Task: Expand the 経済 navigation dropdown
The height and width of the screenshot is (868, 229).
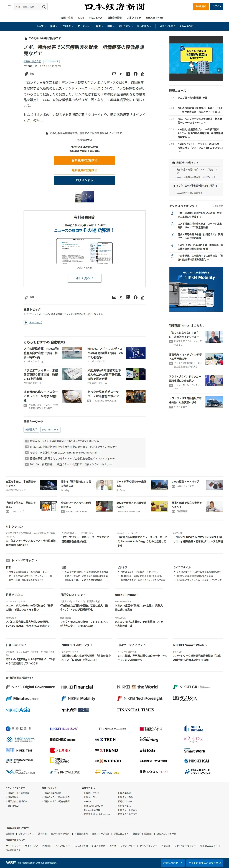Action: coord(99,26)
